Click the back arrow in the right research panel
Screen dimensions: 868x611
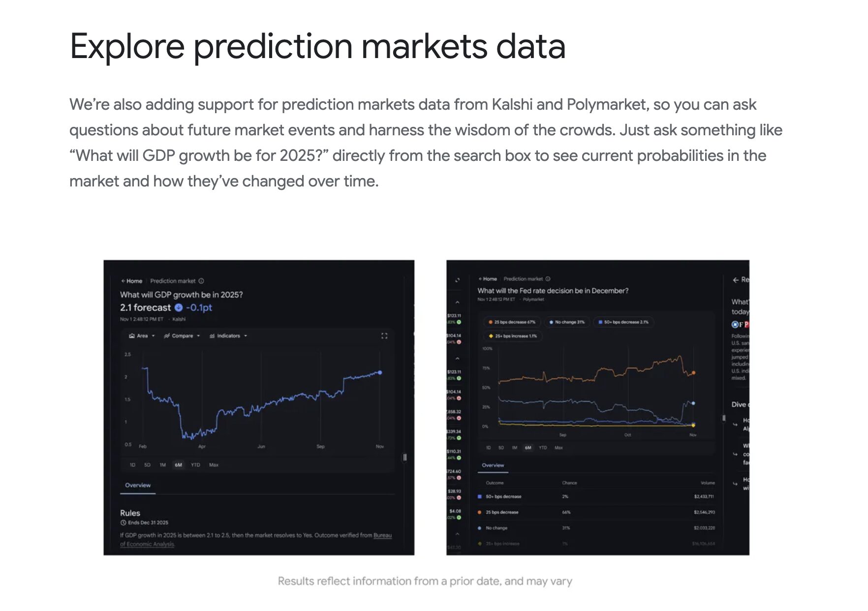click(736, 280)
